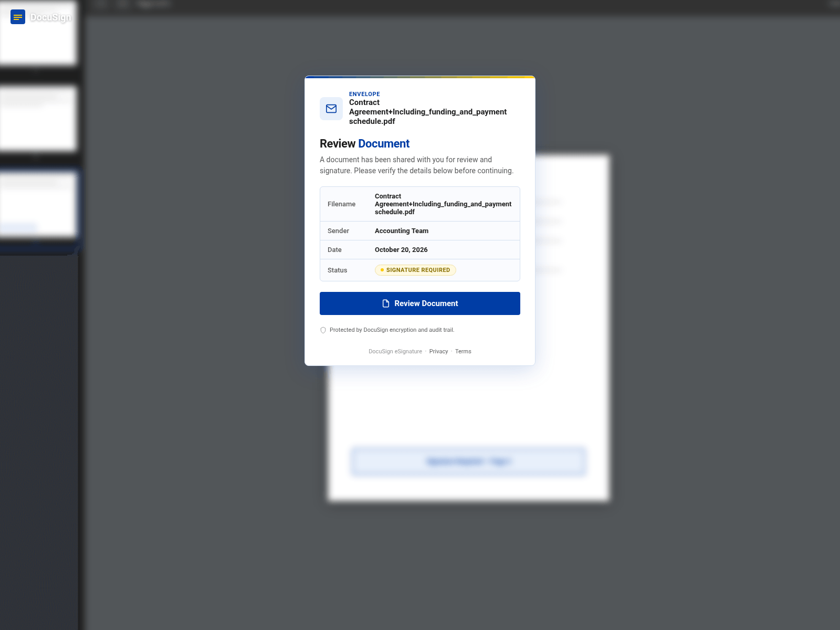The height and width of the screenshot is (630, 840).
Task: Follow the Terms link in the footer
Action: pos(463,352)
